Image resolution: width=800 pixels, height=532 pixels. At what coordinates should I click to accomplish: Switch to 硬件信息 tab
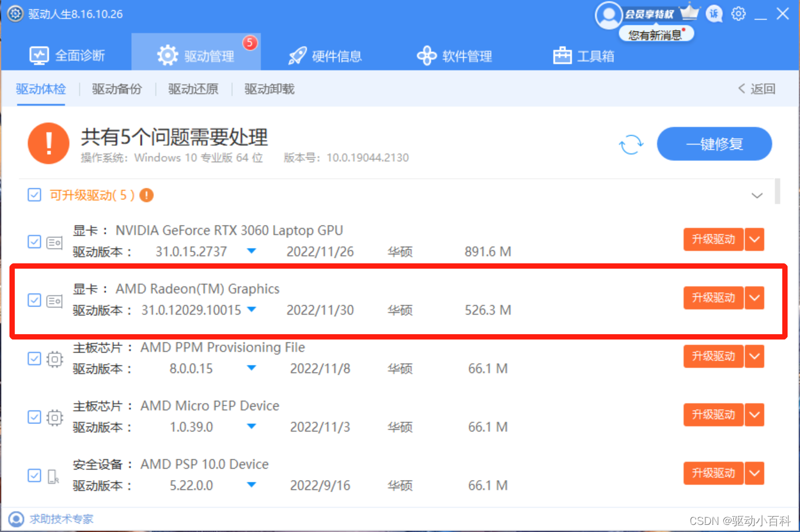point(325,56)
